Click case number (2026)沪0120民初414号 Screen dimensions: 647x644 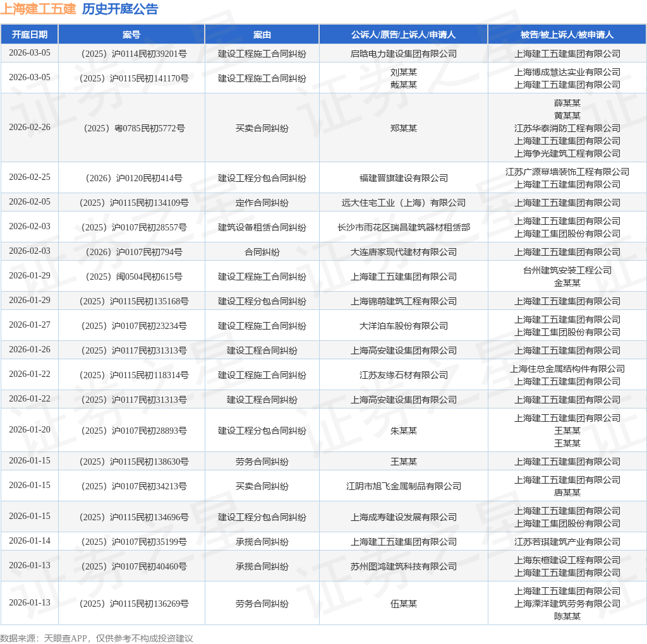(134, 178)
